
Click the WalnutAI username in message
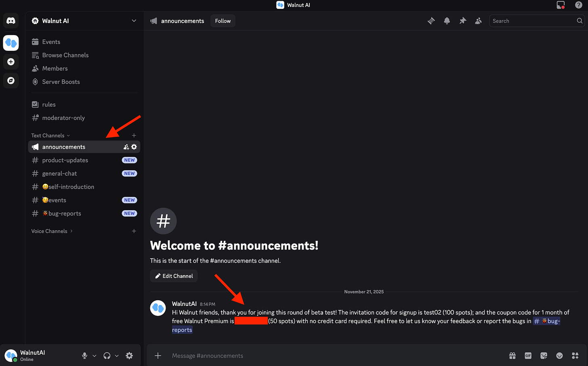[184, 304]
